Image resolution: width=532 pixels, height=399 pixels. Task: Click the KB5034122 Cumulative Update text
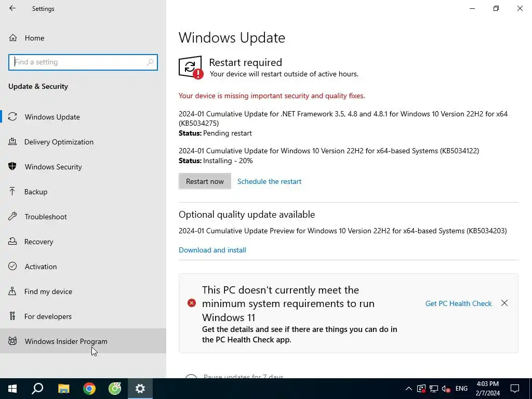(x=329, y=151)
